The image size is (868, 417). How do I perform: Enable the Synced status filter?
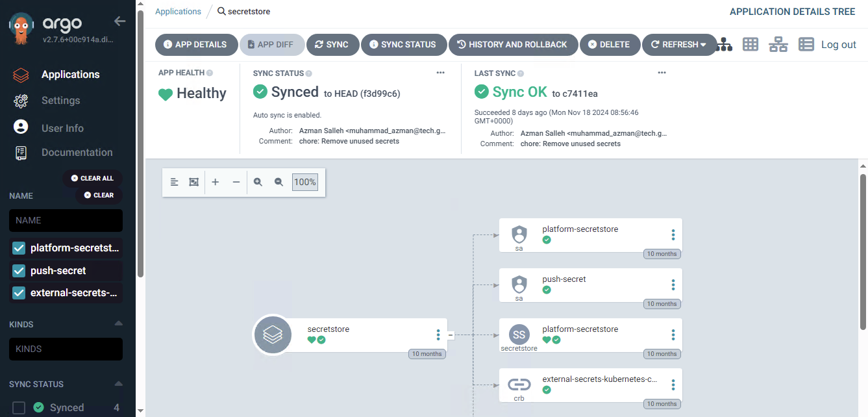click(18, 407)
